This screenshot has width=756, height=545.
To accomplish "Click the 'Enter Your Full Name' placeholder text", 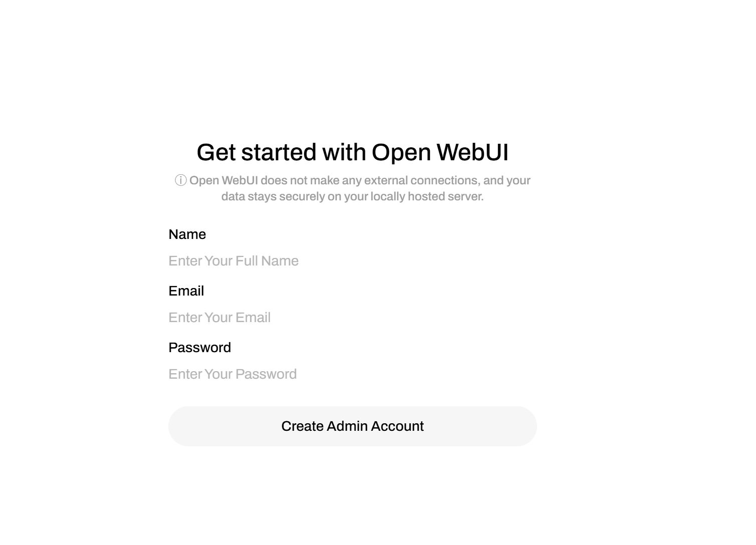I will point(233,261).
